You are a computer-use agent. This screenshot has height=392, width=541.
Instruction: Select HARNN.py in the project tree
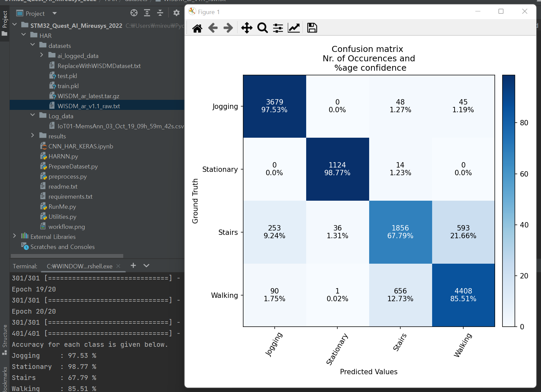coord(63,156)
